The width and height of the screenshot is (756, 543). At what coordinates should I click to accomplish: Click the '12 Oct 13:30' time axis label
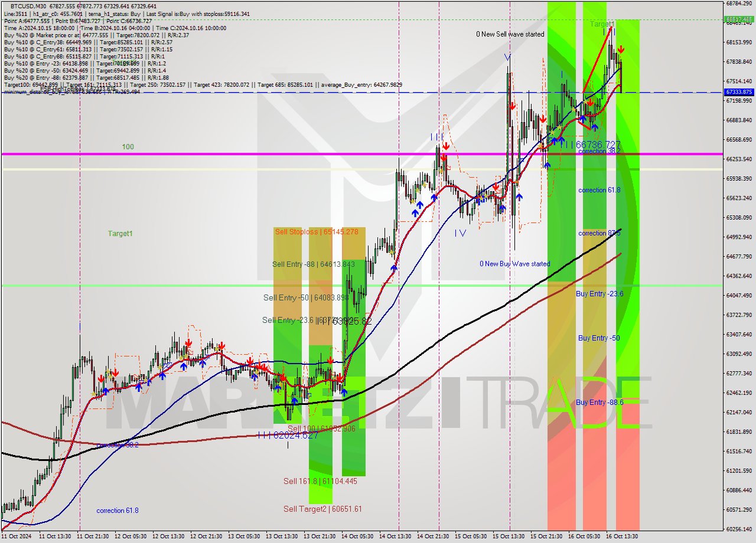168,537
